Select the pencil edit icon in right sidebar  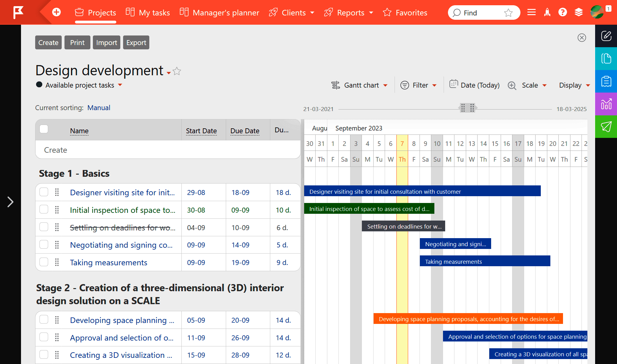(606, 36)
